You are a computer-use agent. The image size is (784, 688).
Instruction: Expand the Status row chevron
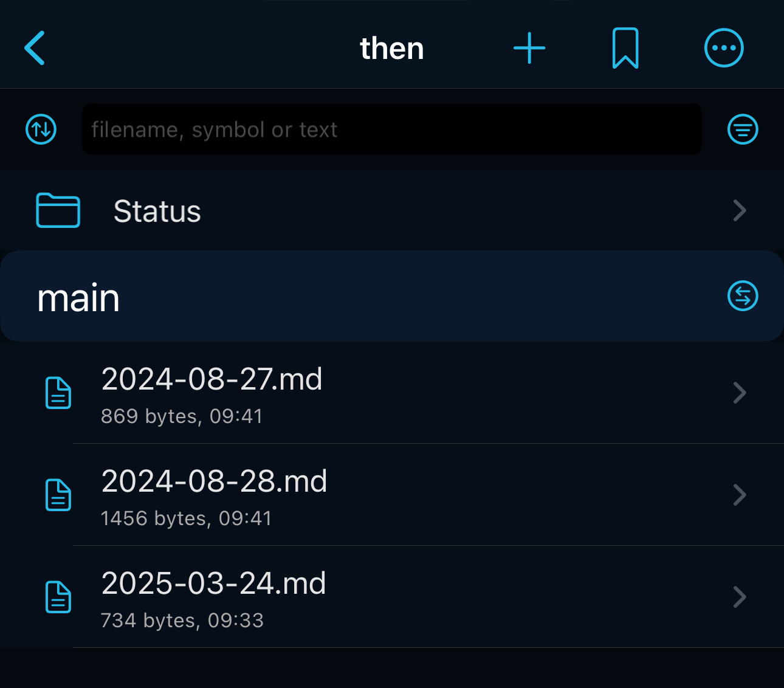(740, 211)
